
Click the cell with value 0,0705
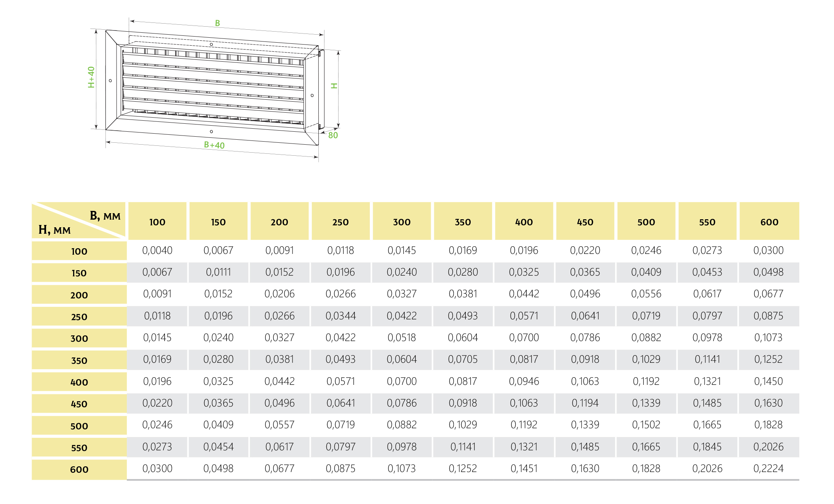tap(463, 359)
